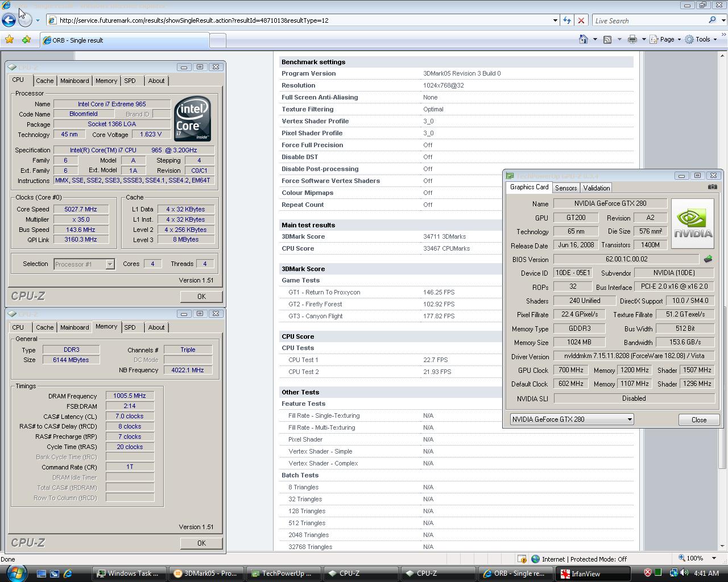Open the Sensors tab in GPU-Z
Image resolution: width=728 pixels, height=582 pixels.
click(566, 188)
